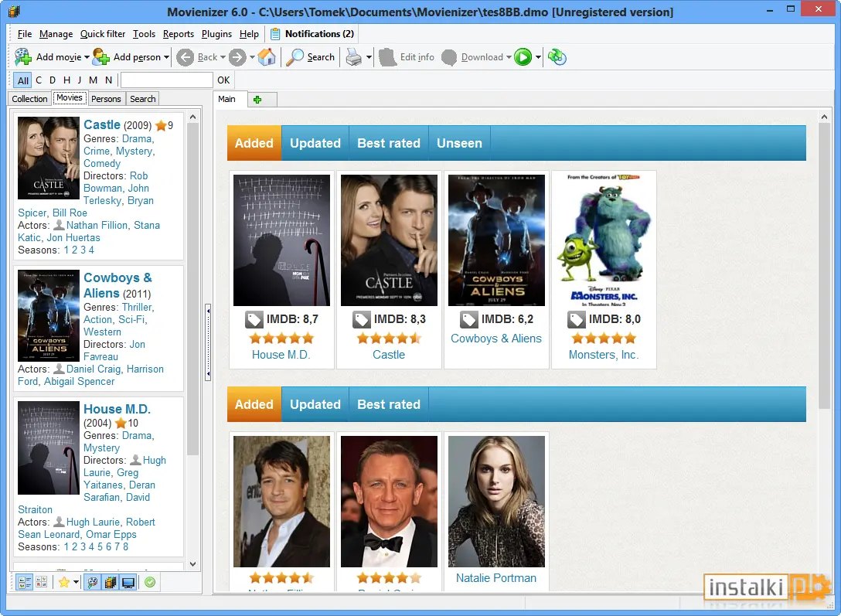Open the Natalie Portman link
This screenshot has width=841, height=616.
pyautogui.click(x=496, y=578)
